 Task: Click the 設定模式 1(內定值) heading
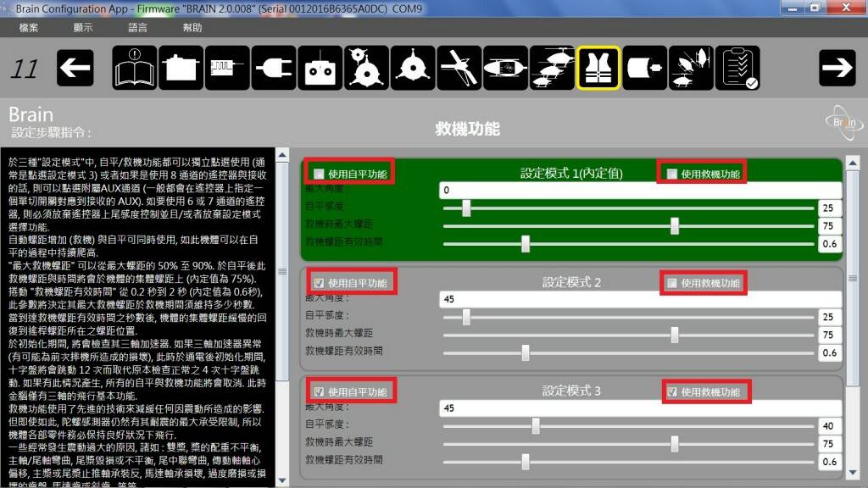pos(571,173)
